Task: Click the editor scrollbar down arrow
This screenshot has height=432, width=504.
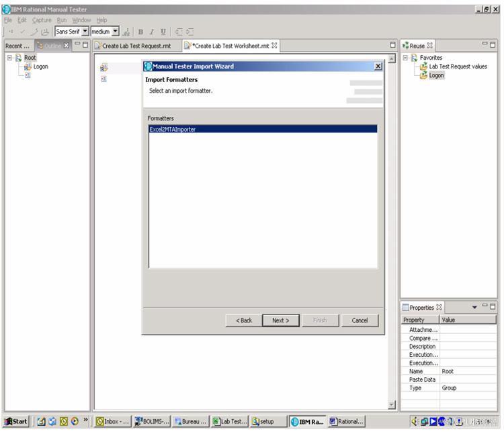Action: tap(392, 404)
